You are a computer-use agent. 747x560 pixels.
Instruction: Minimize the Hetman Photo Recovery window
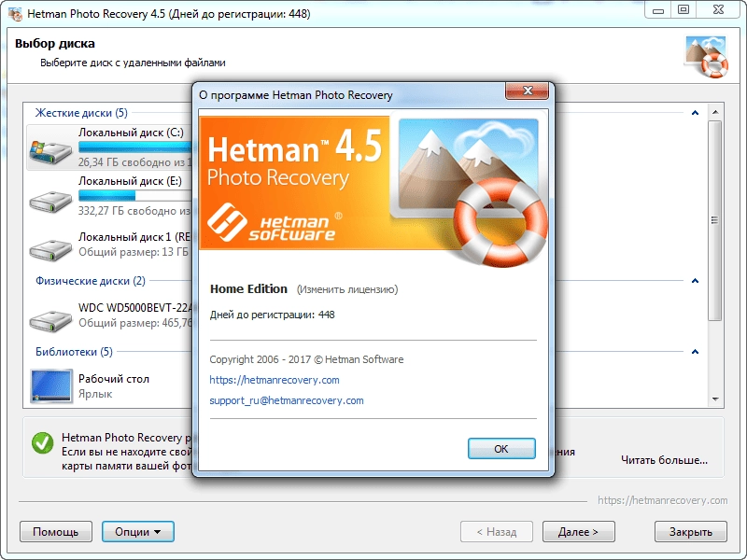658,10
